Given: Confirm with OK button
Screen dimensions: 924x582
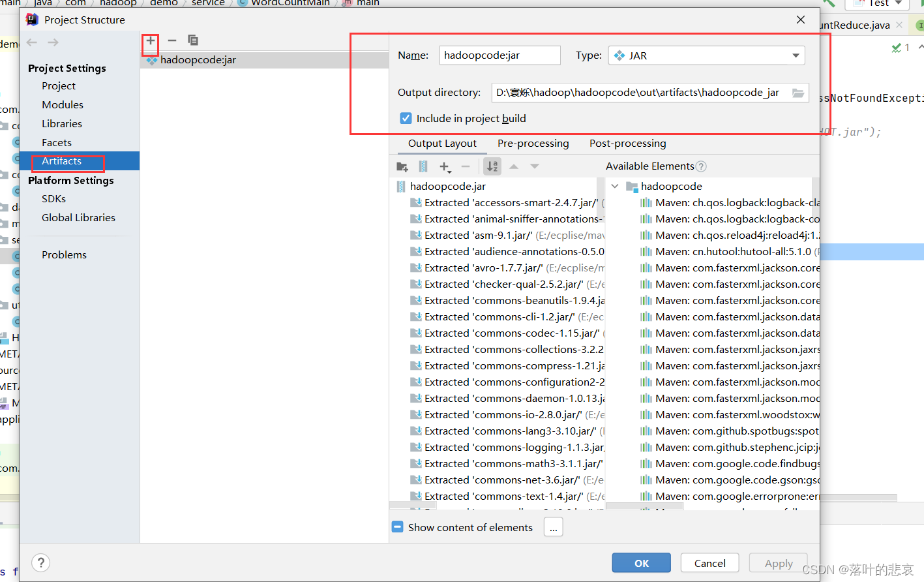Looking at the screenshot, I should click(x=641, y=562).
